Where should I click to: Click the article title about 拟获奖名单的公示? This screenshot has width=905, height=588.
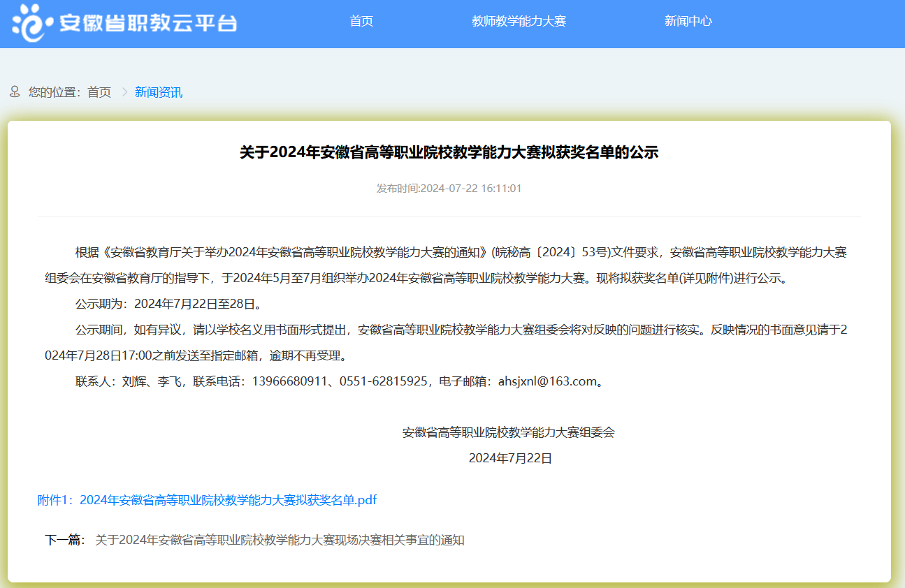pyautogui.click(x=449, y=152)
